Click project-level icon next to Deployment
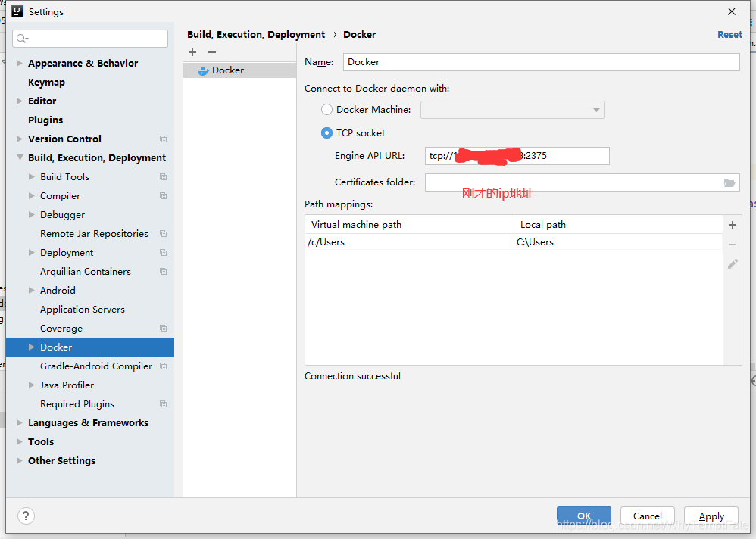Image resolution: width=756 pixels, height=539 pixels. click(164, 253)
